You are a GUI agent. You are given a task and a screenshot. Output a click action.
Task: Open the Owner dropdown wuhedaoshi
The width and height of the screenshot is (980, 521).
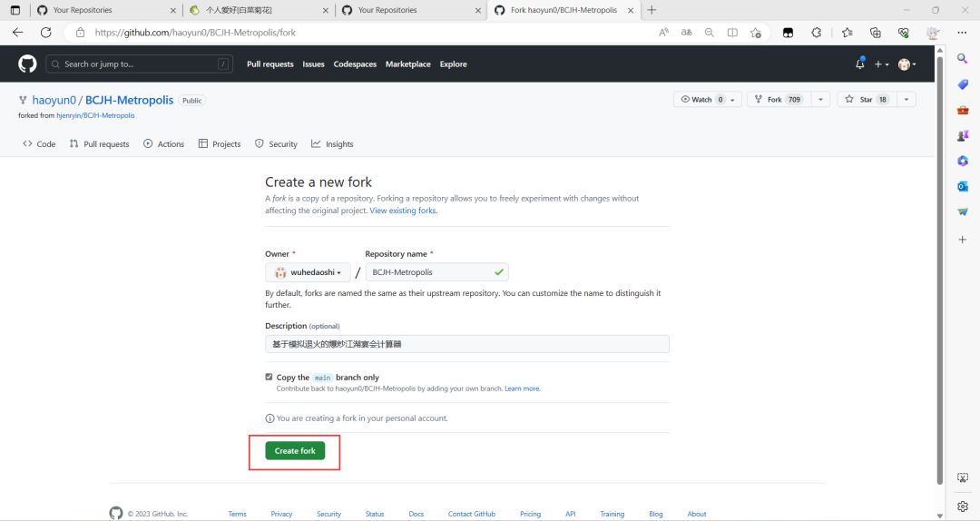(x=309, y=272)
